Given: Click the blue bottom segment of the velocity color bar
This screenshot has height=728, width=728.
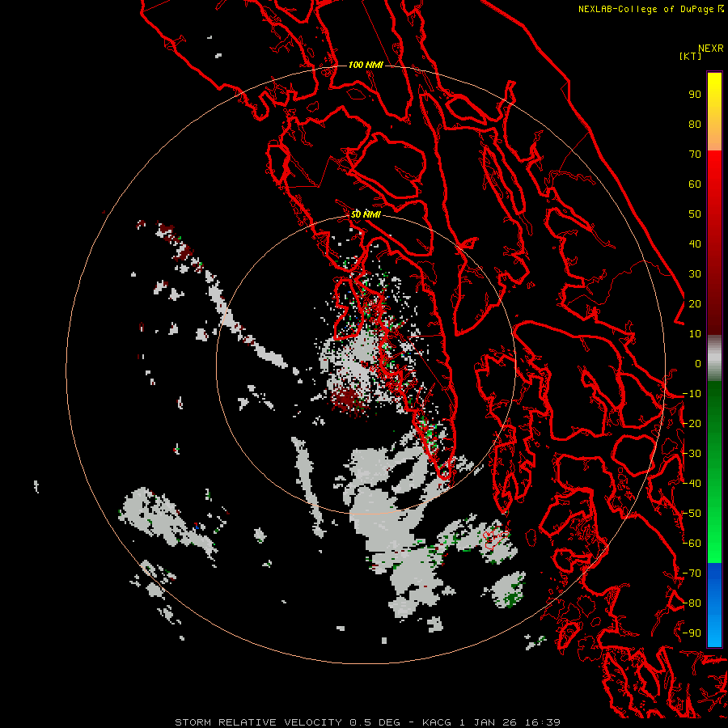Looking at the screenshot, I should (x=714, y=604).
